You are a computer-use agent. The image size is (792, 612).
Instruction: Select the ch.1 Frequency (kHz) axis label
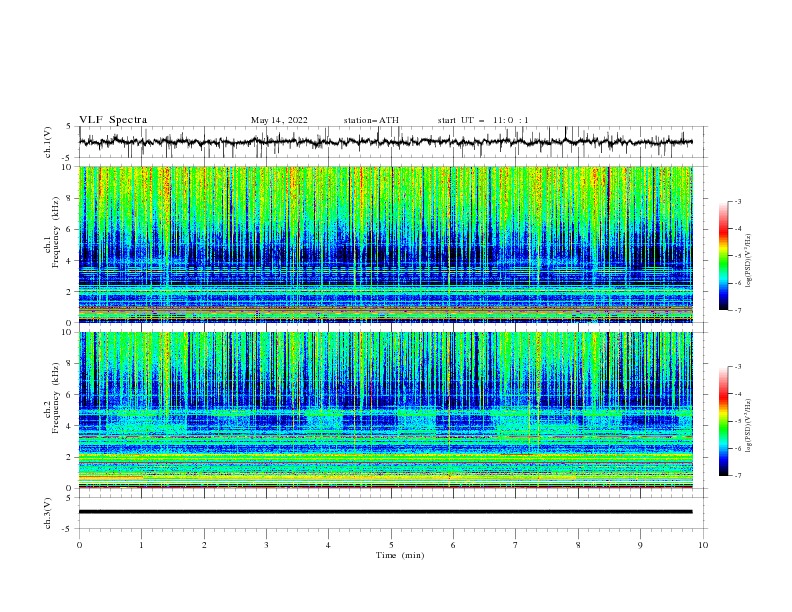53,232
